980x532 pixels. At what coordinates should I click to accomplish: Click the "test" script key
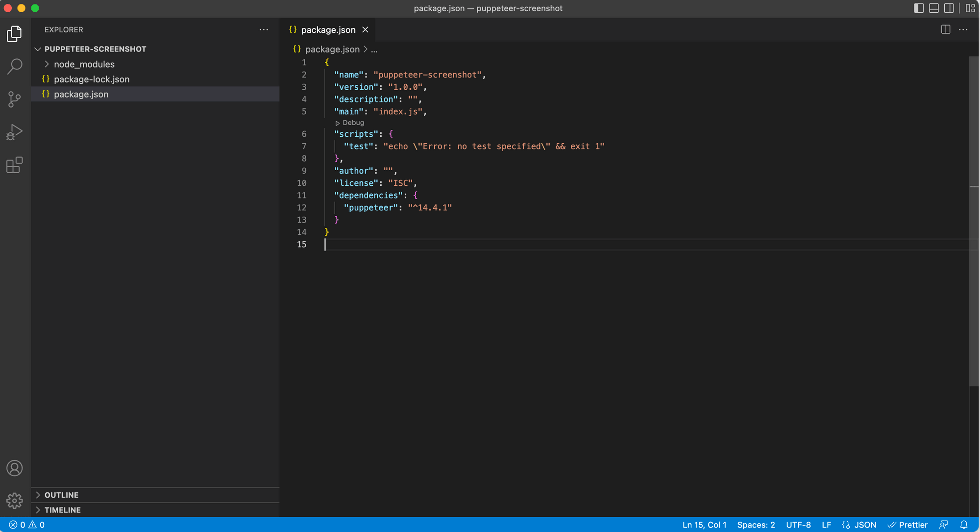359,146
